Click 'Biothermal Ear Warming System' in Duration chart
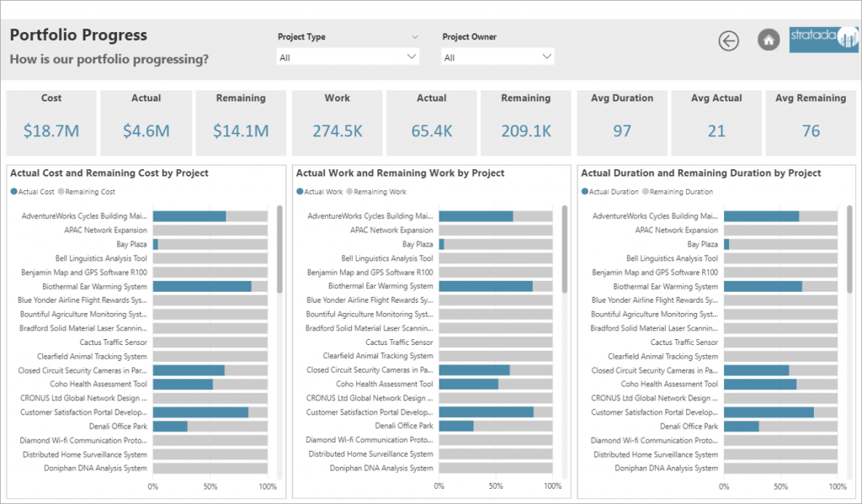 [666, 286]
